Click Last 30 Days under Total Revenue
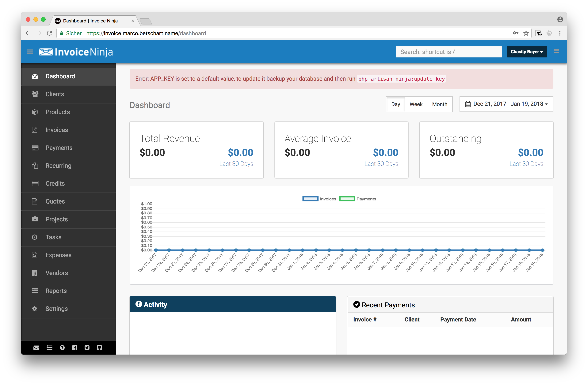Screen dimensions: 588x385 [x=236, y=164]
